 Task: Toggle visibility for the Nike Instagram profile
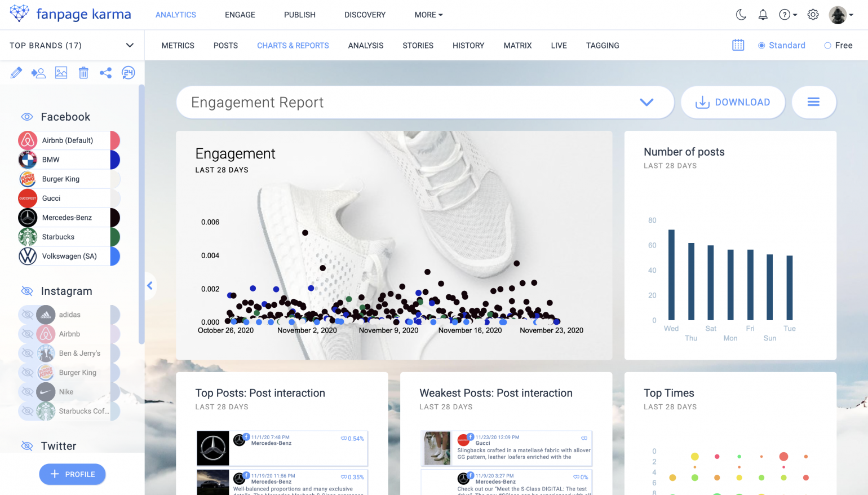(x=26, y=391)
